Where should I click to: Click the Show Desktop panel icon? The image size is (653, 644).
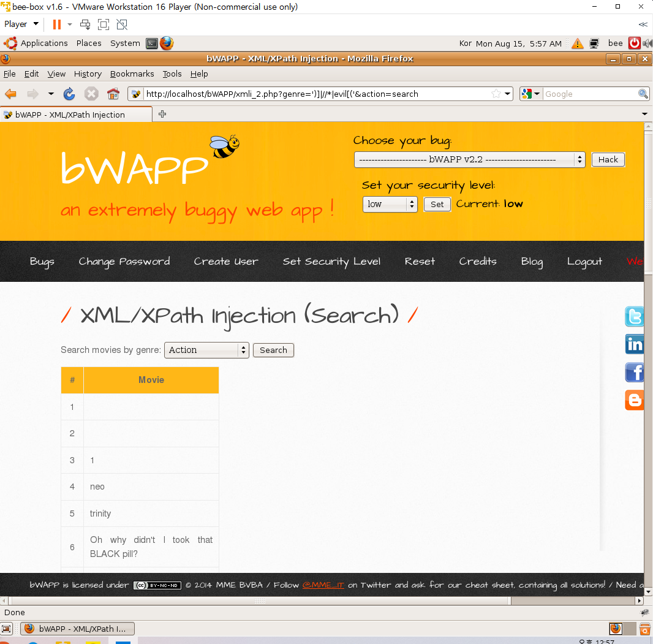(x=6, y=629)
